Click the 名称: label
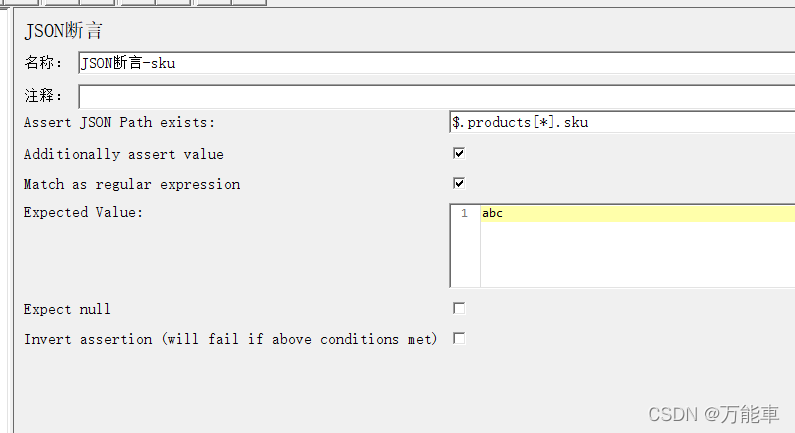 click(43, 63)
